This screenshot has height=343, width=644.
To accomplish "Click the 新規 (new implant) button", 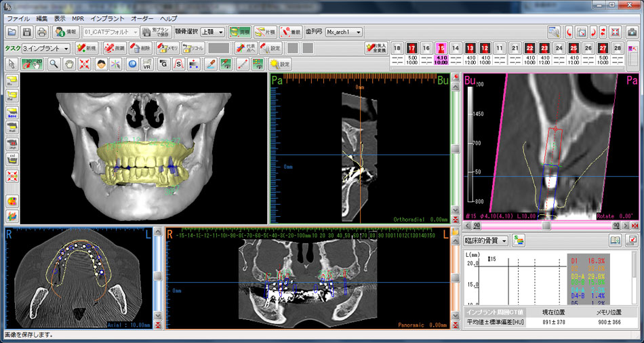I will 86,48.
